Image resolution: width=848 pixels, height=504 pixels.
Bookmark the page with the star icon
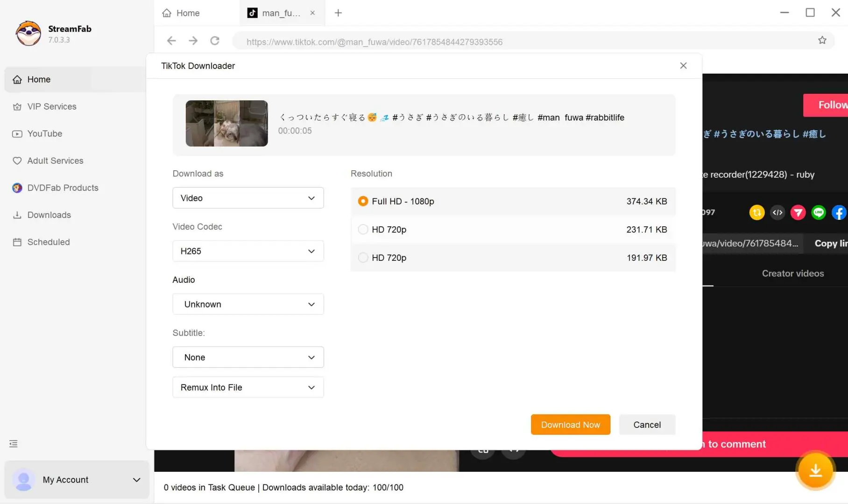(x=822, y=40)
